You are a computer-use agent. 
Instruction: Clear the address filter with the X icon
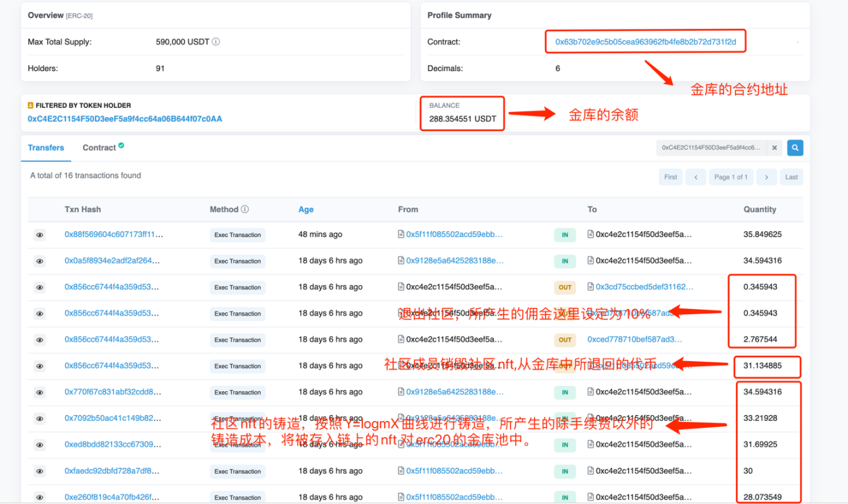click(x=775, y=148)
